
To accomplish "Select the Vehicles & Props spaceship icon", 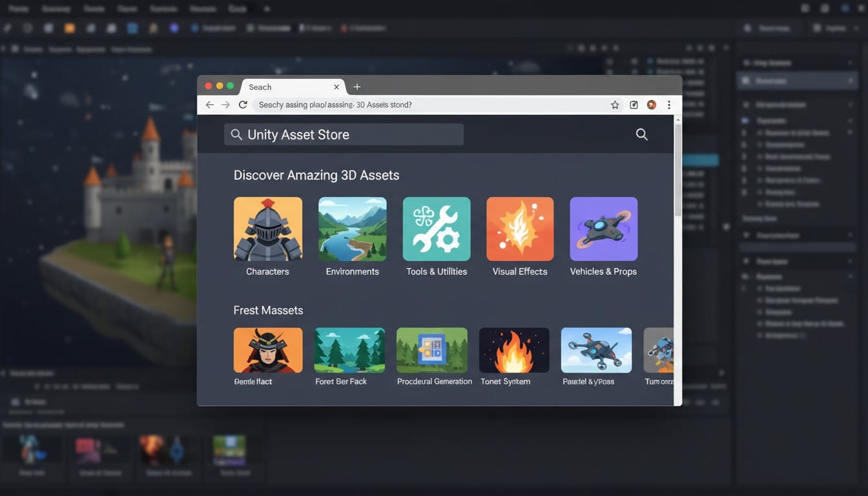I will (603, 229).
